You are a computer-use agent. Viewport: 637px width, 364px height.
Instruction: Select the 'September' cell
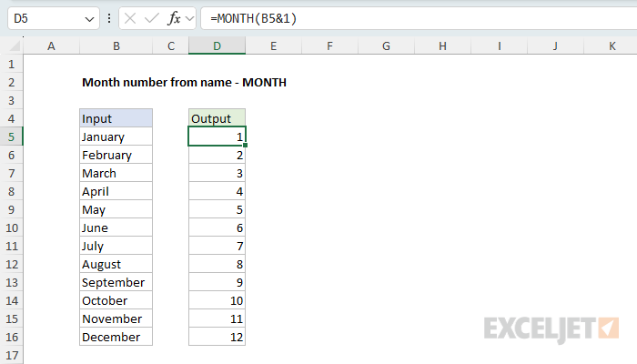click(x=116, y=282)
